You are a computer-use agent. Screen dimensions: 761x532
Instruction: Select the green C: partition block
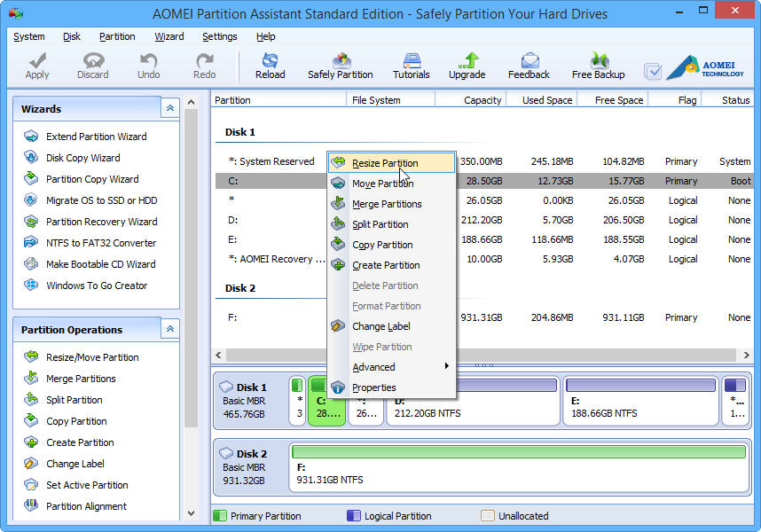[x=326, y=402]
